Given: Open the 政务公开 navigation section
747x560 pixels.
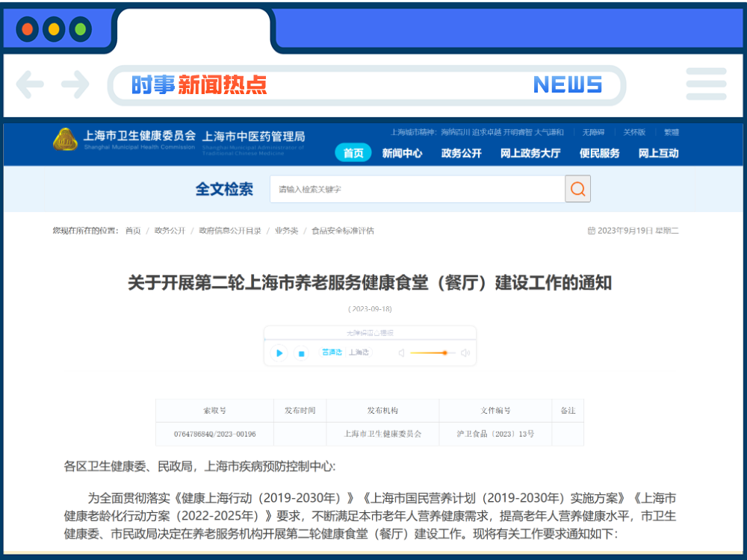Looking at the screenshot, I should pyautogui.click(x=461, y=154).
